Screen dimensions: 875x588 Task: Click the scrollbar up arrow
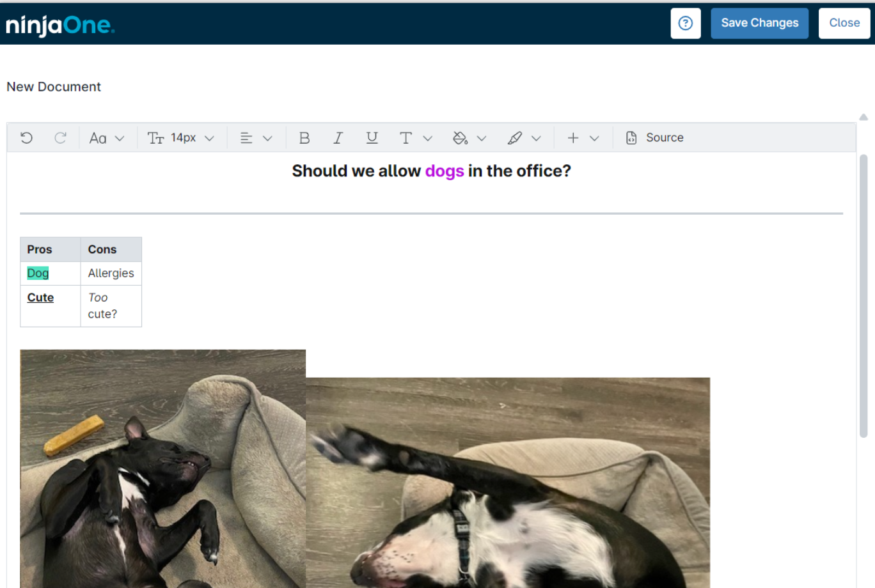(x=863, y=116)
